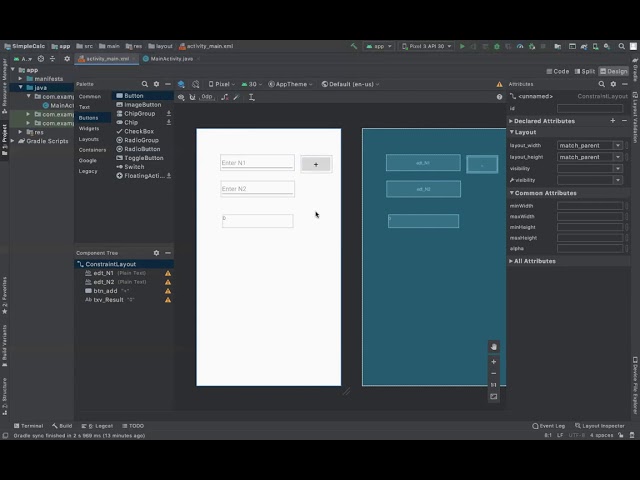The width and height of the screenshot is (640, 480).
Task: Click the minWidth input field
Action: pyautogui.click(x=590, y=206)
